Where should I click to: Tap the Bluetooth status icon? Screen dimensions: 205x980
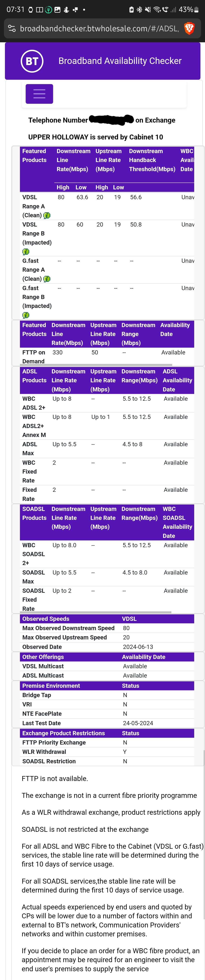[139, 9]
